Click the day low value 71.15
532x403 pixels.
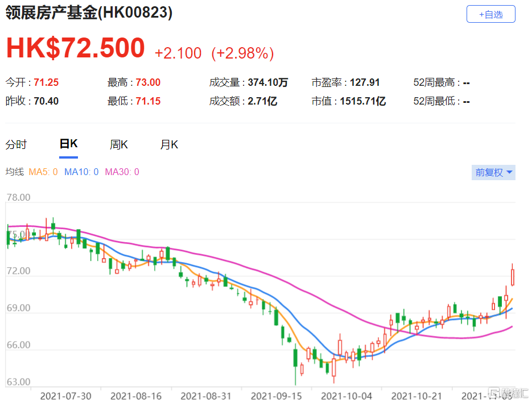point(148,101)
